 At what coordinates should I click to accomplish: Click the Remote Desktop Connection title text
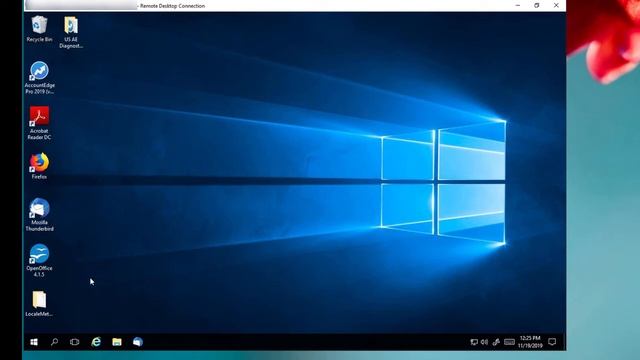click(x=173, y=6)
